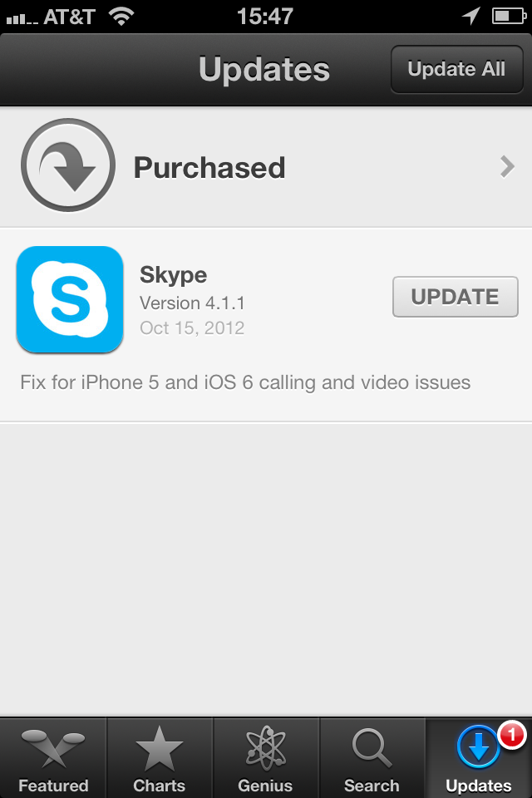Tap the Updates download arrow icon

click(479, 747)
